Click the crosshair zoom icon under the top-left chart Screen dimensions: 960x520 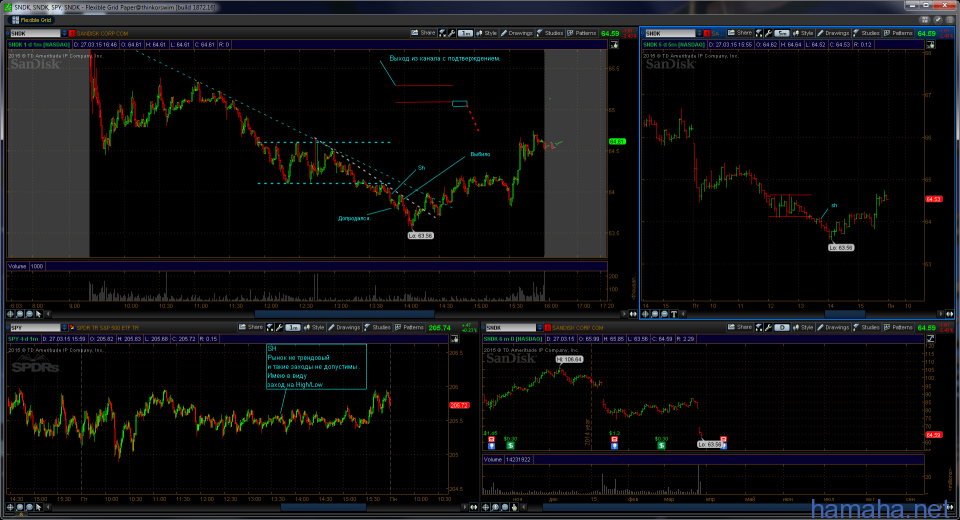[10, 314]
